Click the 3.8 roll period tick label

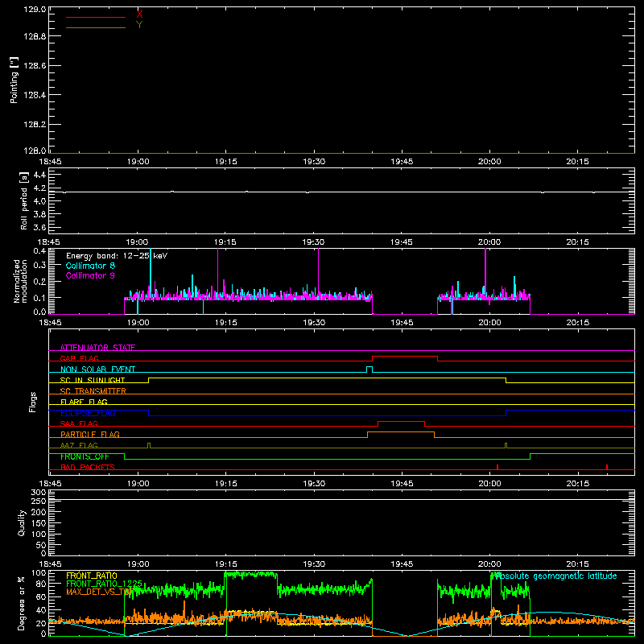click(39, 214)
